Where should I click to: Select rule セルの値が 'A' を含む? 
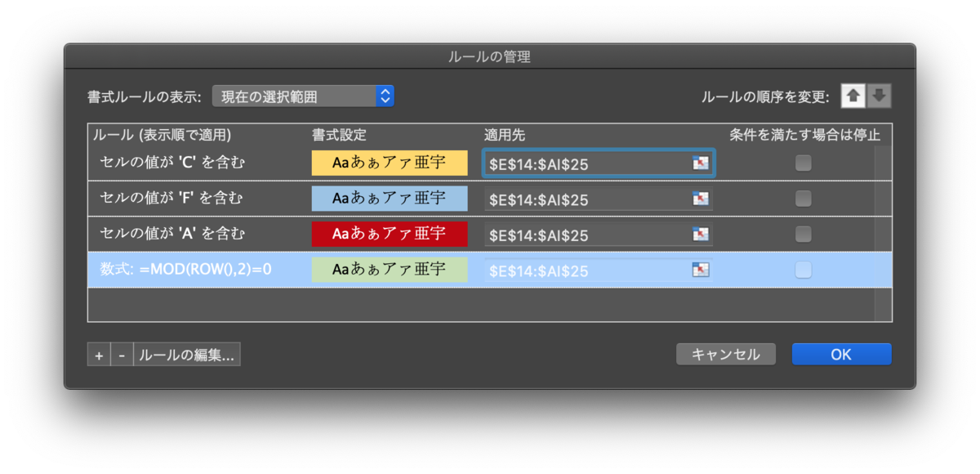(x=172, y=234)
